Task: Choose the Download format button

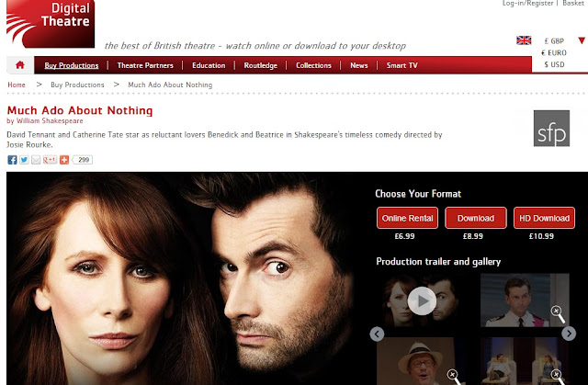Action: [476, 218]
